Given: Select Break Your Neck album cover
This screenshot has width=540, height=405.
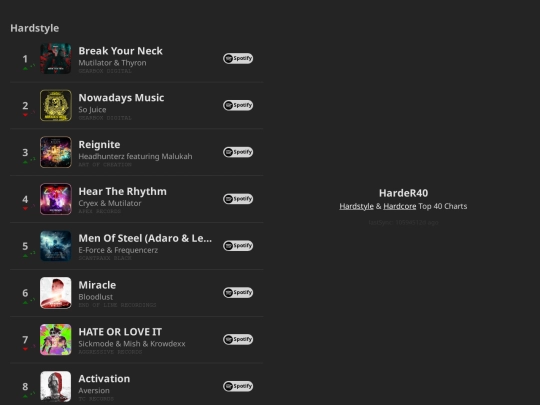Looking at the screenshot, I should pos(56,59).
